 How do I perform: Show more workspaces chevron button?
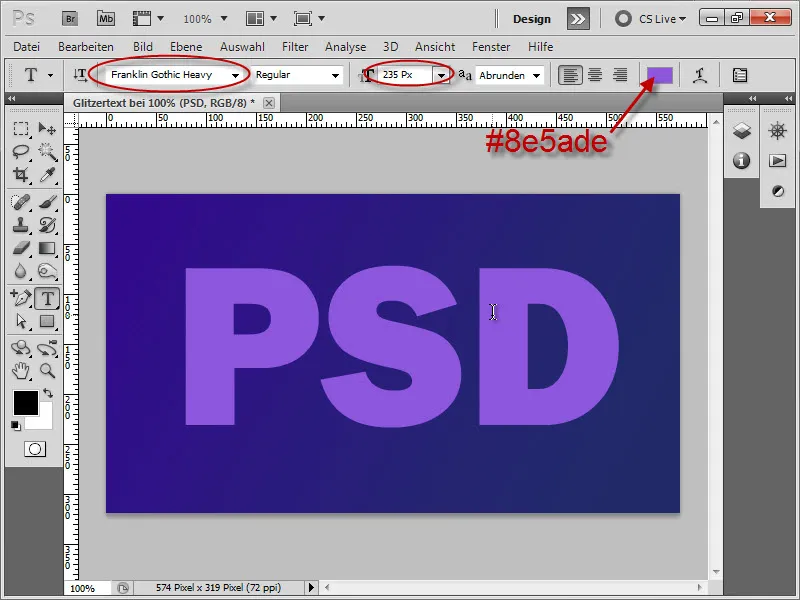(578, 19)
